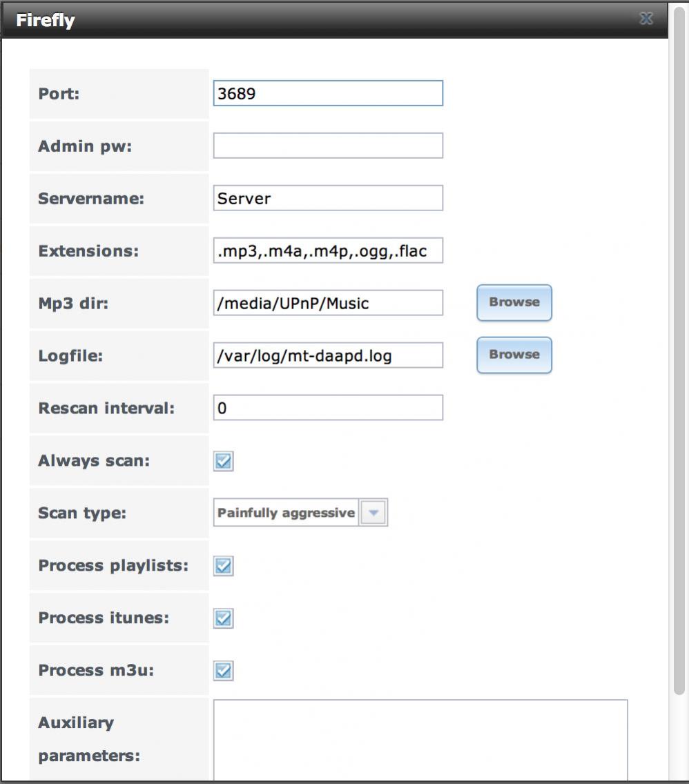Toggle the Process playlists checkbox
This screenshot has width=689, height=784.
pos(223,566)
